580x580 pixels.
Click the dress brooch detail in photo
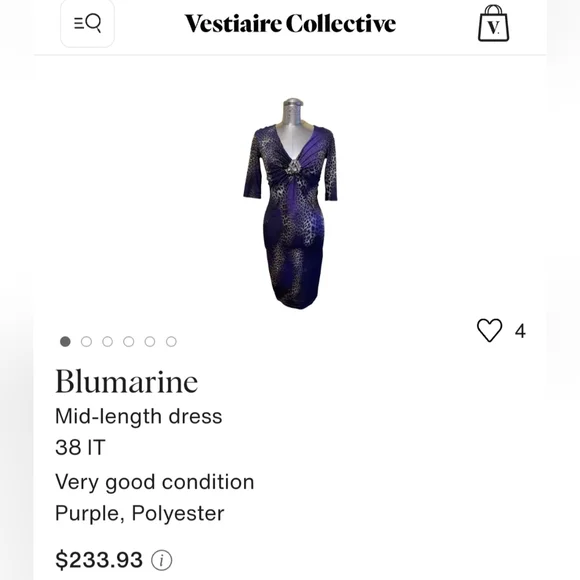[x=293, y=167]
